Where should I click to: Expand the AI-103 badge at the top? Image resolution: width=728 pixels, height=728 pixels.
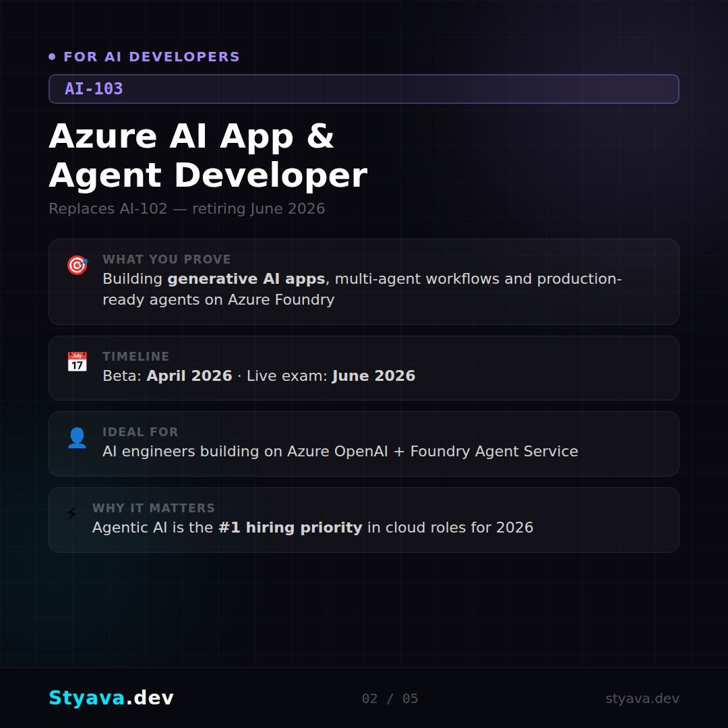364,88
